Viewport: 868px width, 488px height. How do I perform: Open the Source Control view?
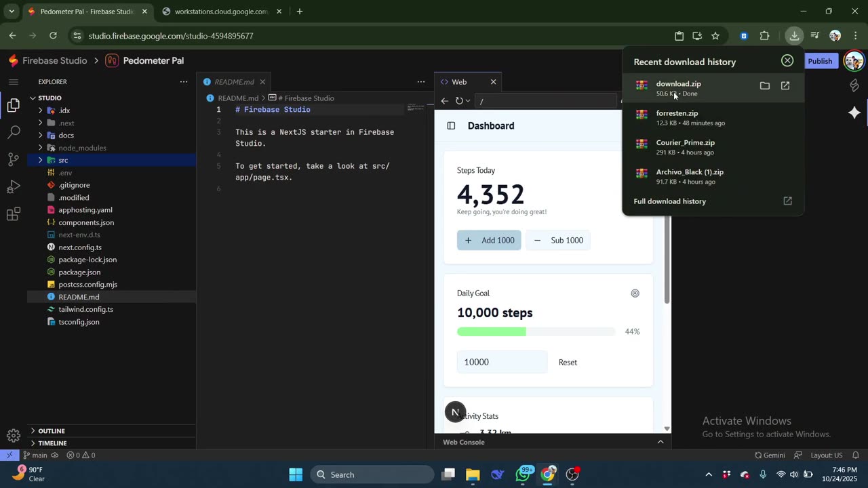pos(14,160)
